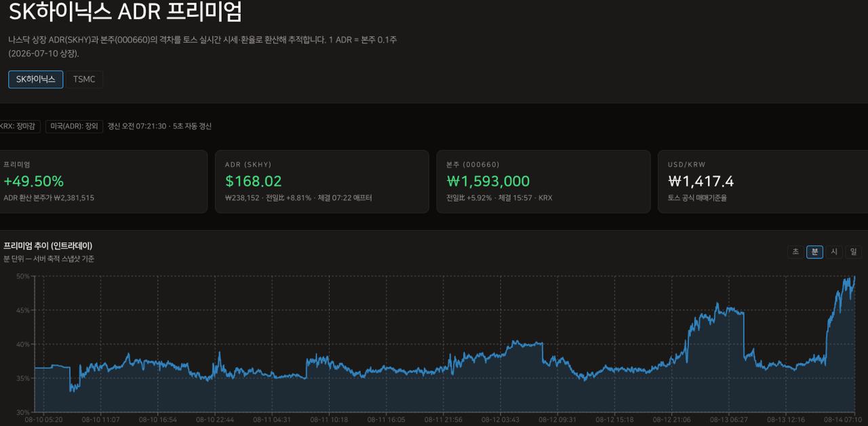Image resolution: width=868 pixels, height=426 pixels.
Task: Click the 08-10 05:20 x-axis label
Action: [43, 420]
